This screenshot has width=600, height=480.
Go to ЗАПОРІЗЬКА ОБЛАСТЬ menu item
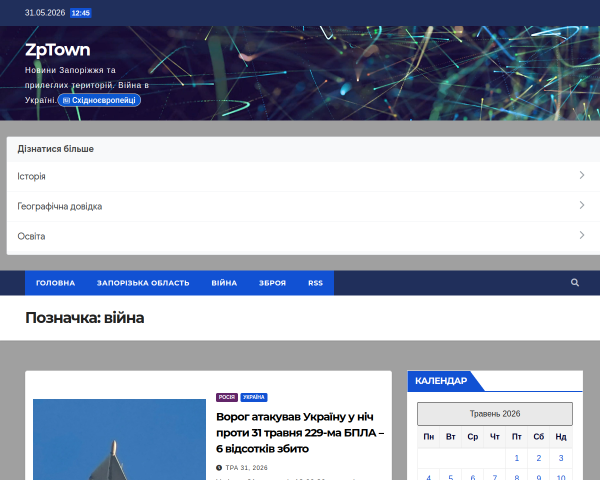coord(143,283)
